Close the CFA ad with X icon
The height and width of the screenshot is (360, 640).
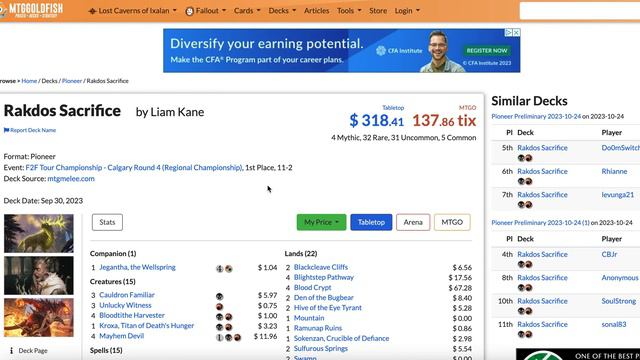tap(516, 32)
